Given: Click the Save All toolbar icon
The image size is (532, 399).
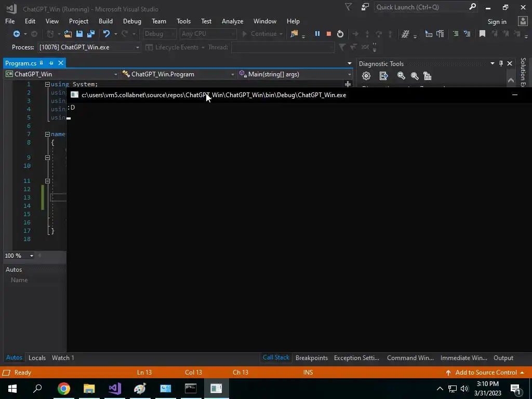Looking at the screenshot, I should click(x=91, y=34).
